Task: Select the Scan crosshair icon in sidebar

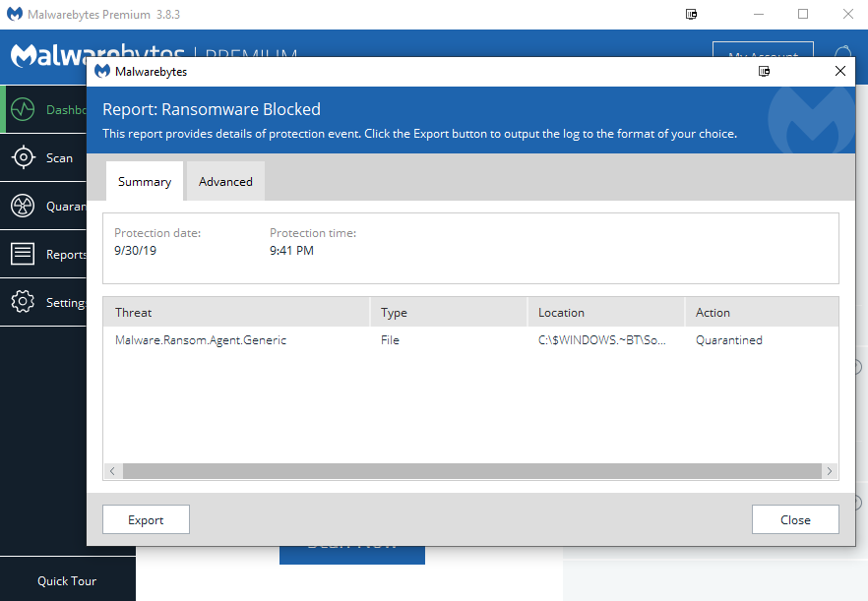Action: tap(23, 157)
